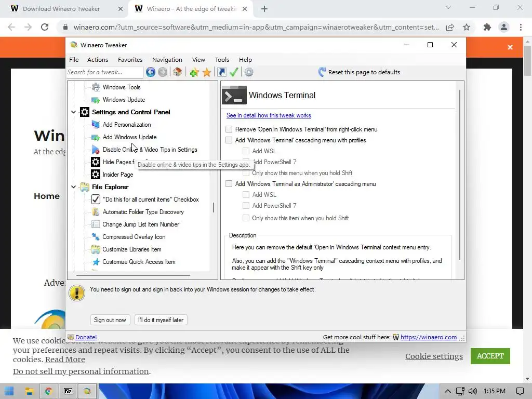
Task: Accept cookies on the Winaero webpage
Action: (490, 356)
